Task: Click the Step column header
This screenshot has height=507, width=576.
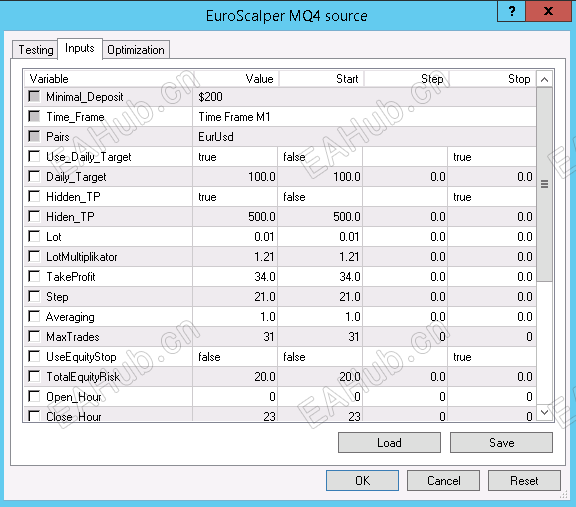Action: 406,79
